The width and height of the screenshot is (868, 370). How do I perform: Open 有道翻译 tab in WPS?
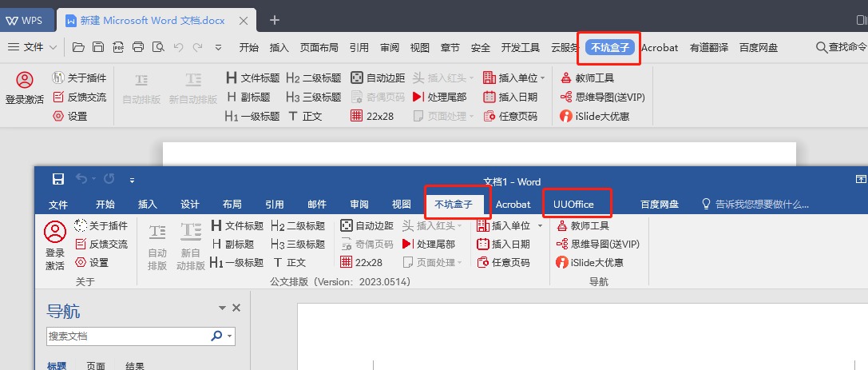pyautogui.click(x=709, y=48)
